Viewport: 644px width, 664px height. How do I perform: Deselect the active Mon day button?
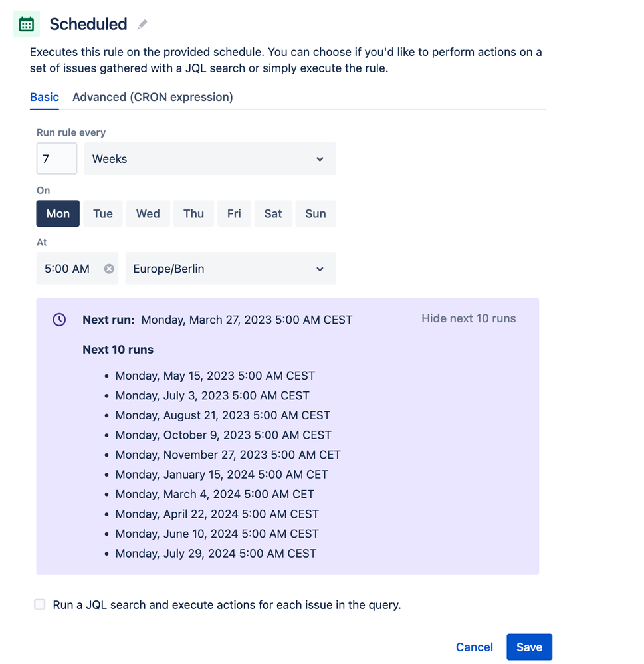[57, 213]
